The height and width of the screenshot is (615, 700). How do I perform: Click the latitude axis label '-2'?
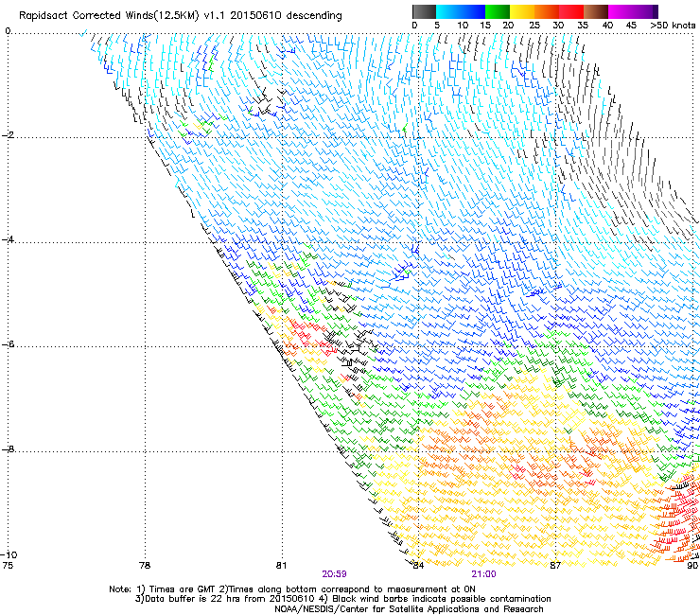coord(8,135)
